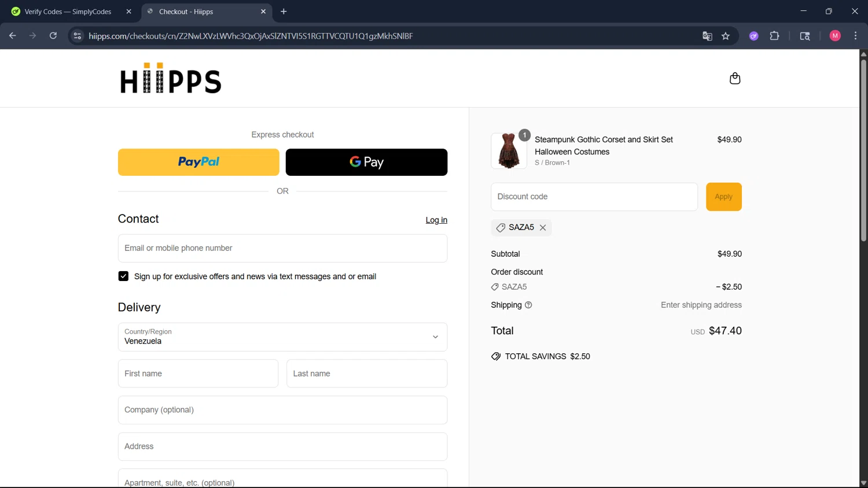
Task: Minimize the browser window
Action: click(803, 11)
